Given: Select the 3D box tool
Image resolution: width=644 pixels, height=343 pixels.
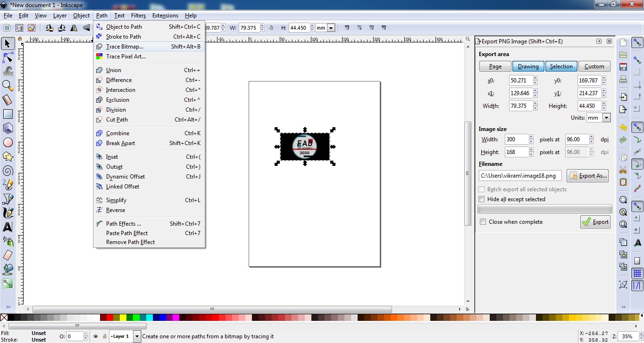Looking at the screenshot, I should coord(8,128).
